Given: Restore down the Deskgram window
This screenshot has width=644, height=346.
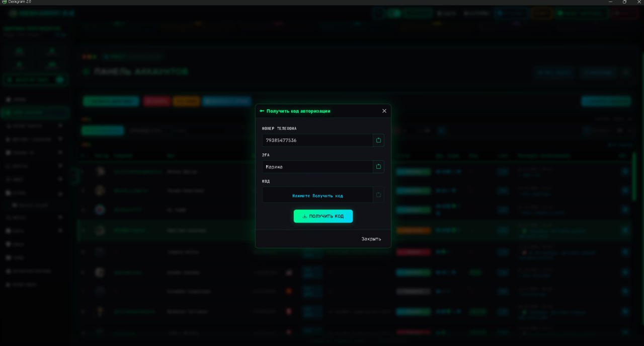Looking at the screenshot, I should (625, 2).
